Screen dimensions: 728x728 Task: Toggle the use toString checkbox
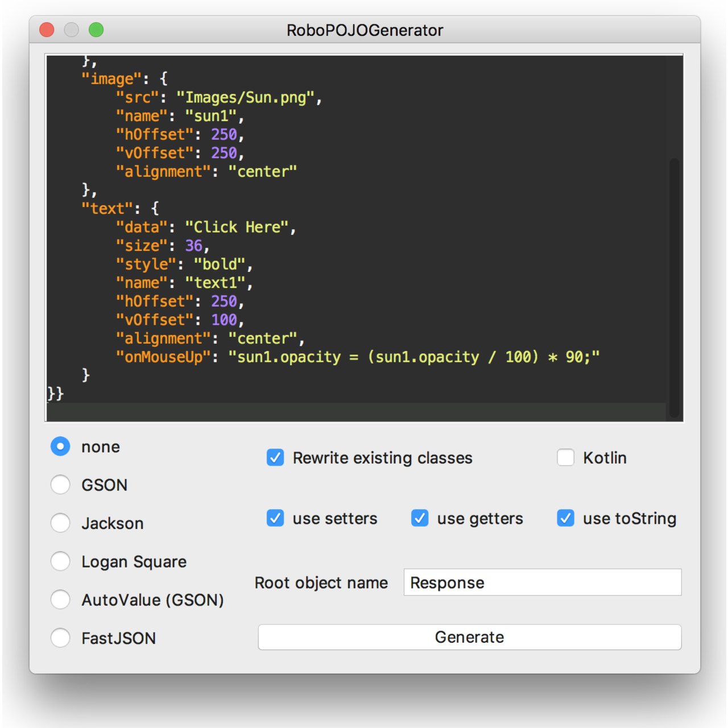(x=565, y=518)
